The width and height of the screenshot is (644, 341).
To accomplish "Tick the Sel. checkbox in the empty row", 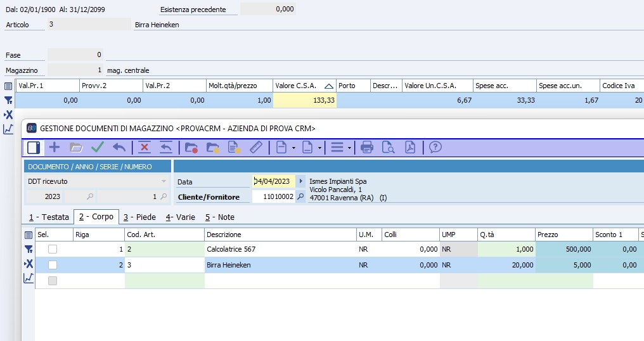I will [x=53, y=281].
